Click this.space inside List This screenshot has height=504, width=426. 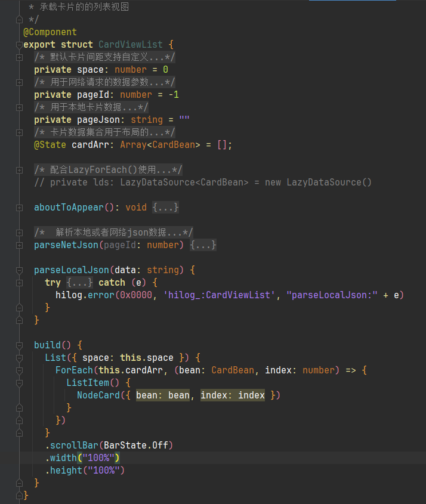pyautogui.click(x=147, y=358)
